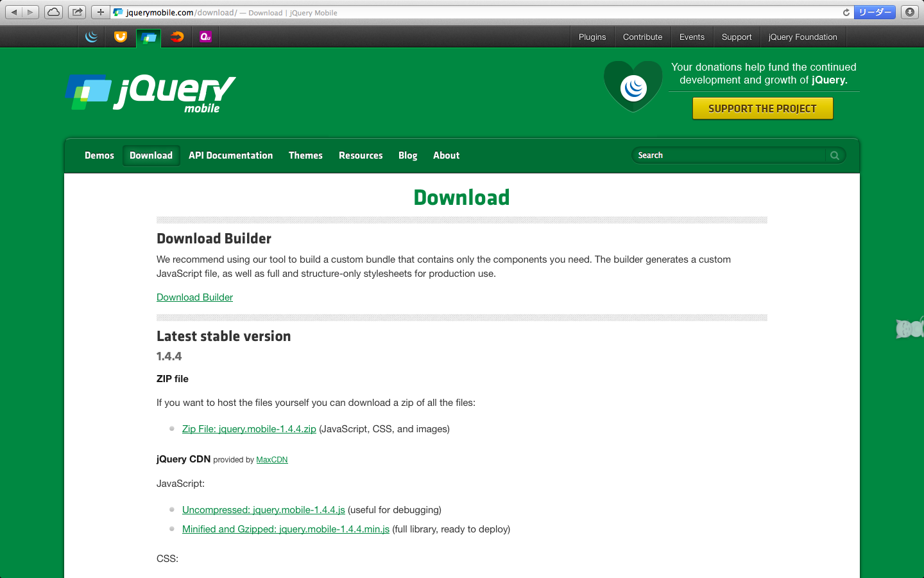924x578 pixels.
Task: Open the minified jquery.mobile-1.4.4.min.js link
Action: (286, 529)
